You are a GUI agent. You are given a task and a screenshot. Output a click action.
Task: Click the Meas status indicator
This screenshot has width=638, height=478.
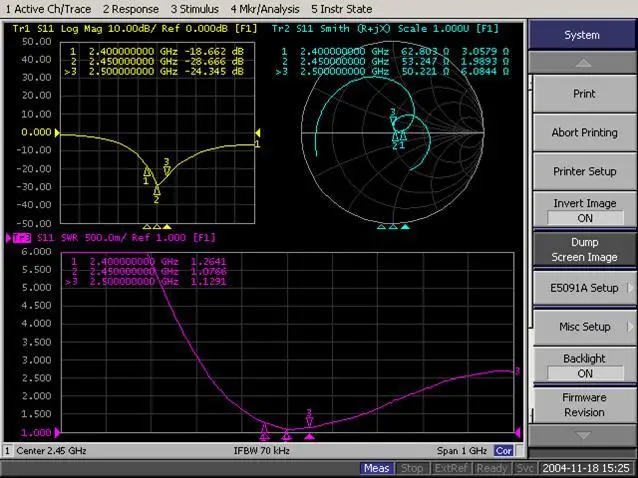[x=377, y=468]
